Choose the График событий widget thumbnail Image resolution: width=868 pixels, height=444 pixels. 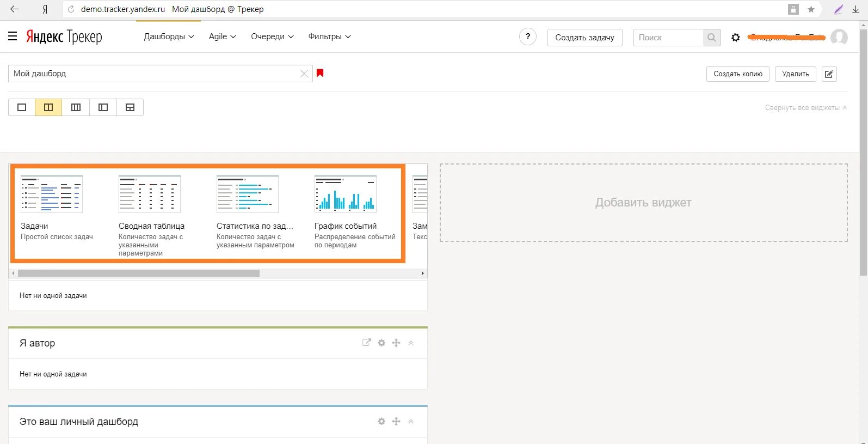click(x=346, y=194)
